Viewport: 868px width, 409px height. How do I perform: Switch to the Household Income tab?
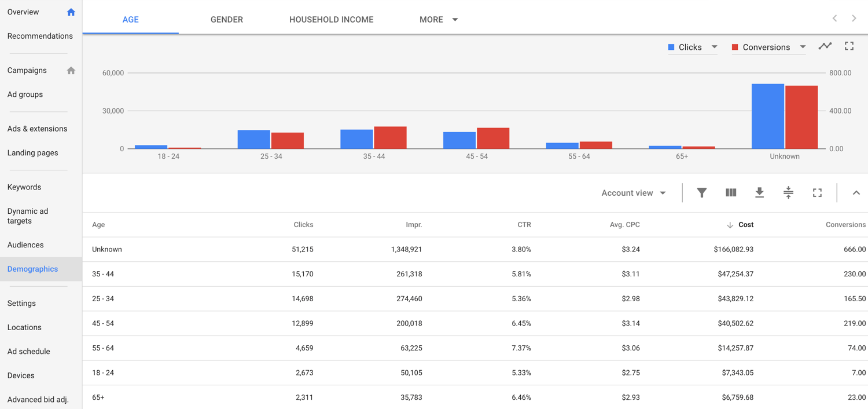pyautogui.click(x=331, y=20)
